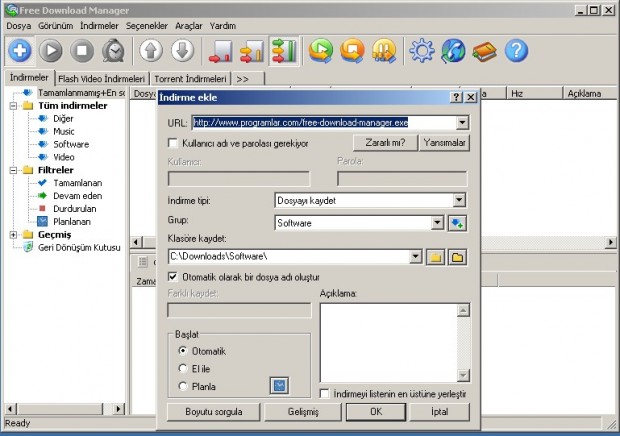Select the Planla radio button
This screenshot has width=620, height=436.
182,386
